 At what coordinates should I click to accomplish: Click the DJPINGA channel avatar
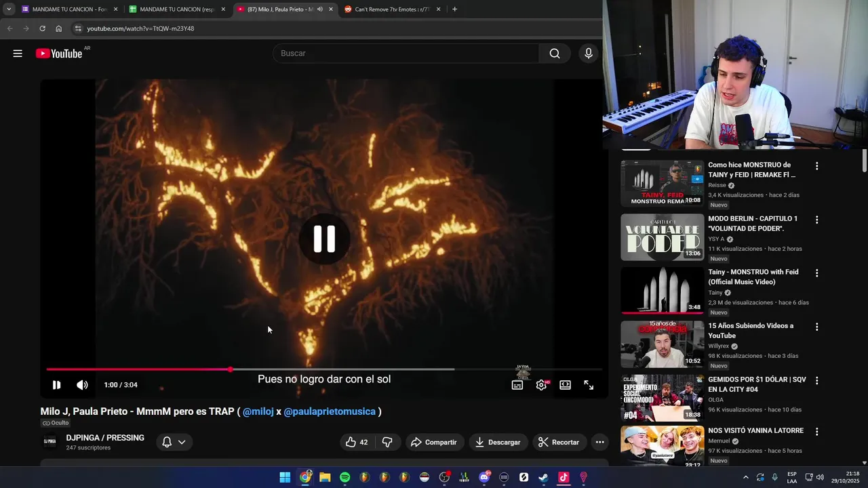point(50,442)
